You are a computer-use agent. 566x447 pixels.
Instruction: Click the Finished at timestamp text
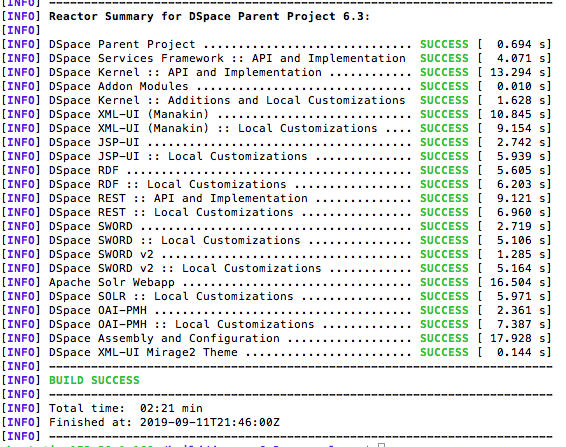pyautogui.click(x=164, y=422)
